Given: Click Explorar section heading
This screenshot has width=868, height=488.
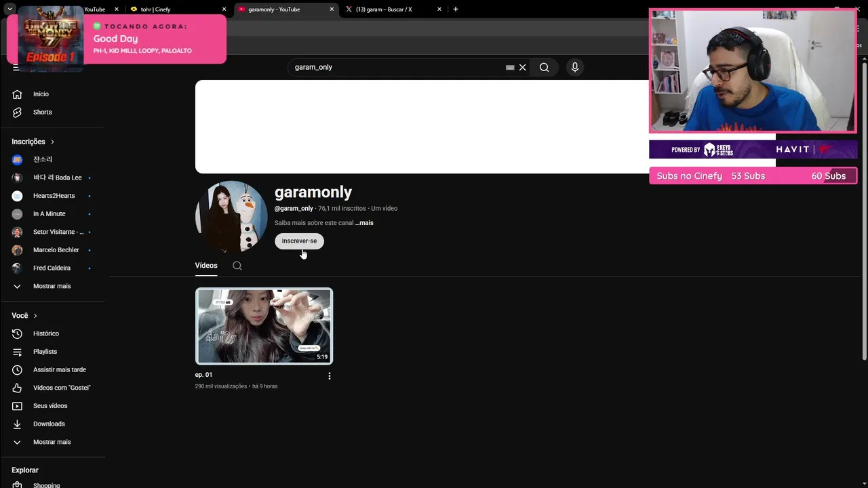Looking at the screenshot, I should pos(25,470).
